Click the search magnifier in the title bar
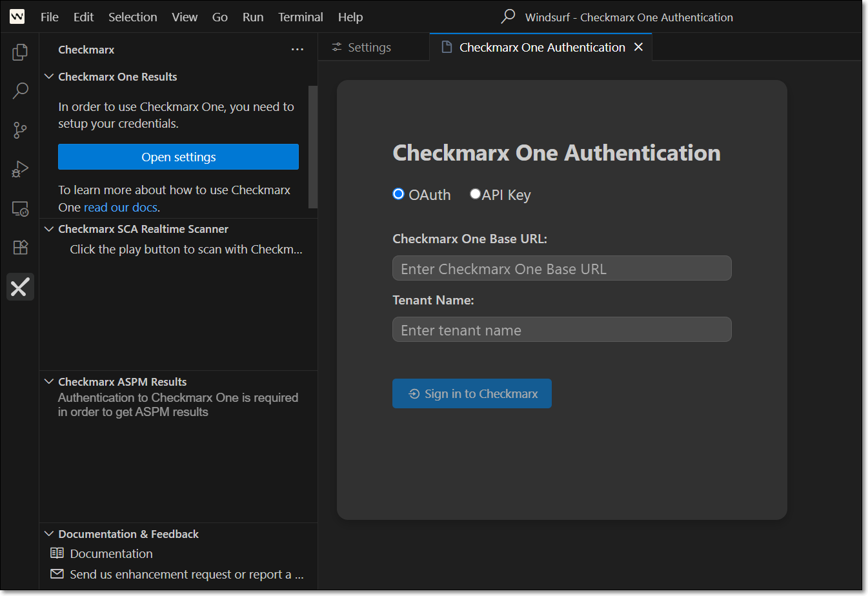868x596 pixels. pyautogui.click(x=509, y=16)
